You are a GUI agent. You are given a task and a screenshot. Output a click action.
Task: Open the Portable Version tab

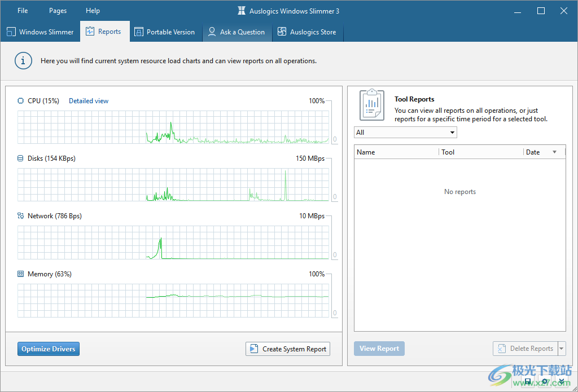click(x=164, y=32)
